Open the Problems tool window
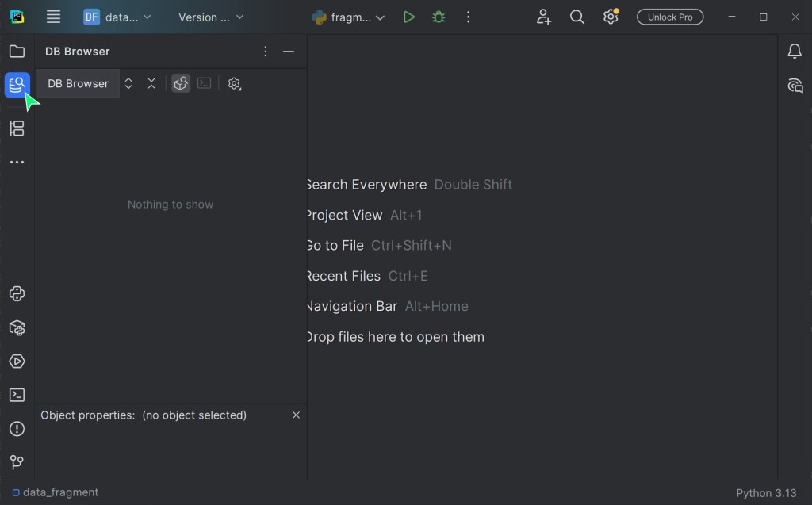The image size is (812, 505). tap(17, 429)
